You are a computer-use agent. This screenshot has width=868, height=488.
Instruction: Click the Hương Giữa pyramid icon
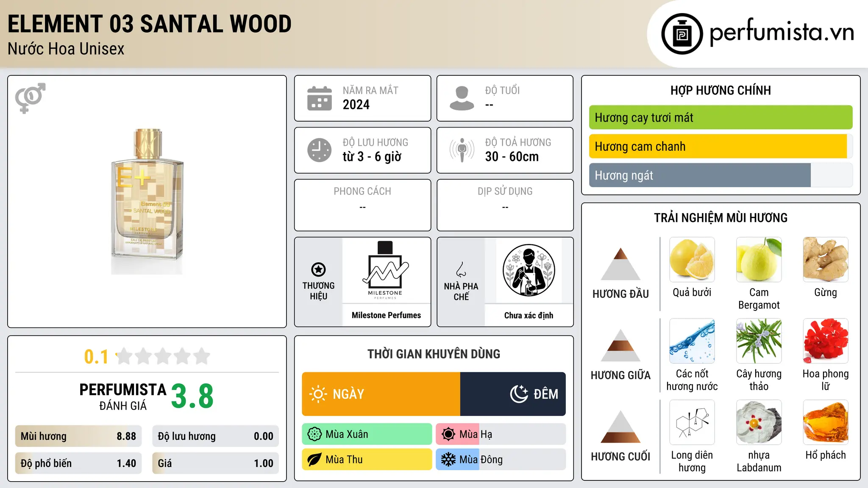620,345
